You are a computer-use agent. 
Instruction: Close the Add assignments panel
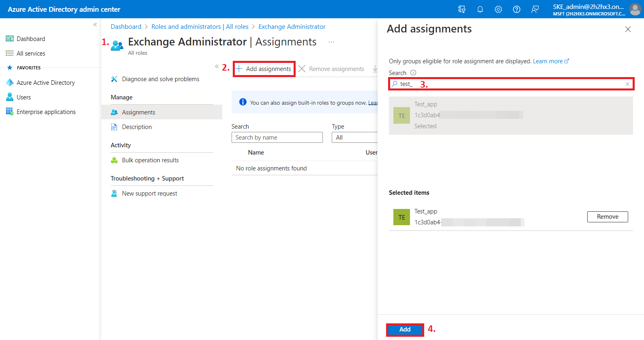(x=628, y=29)
